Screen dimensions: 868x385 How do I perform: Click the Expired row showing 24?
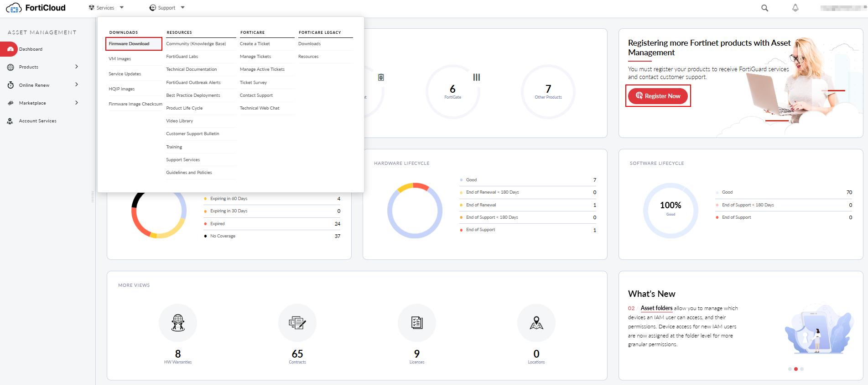point(272,224)
